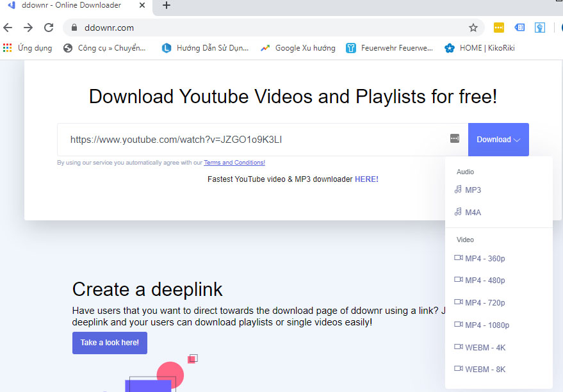
Task: Click the lock icon beside ddownr.com
Action: pyautogui.click(x=76, y=28)
